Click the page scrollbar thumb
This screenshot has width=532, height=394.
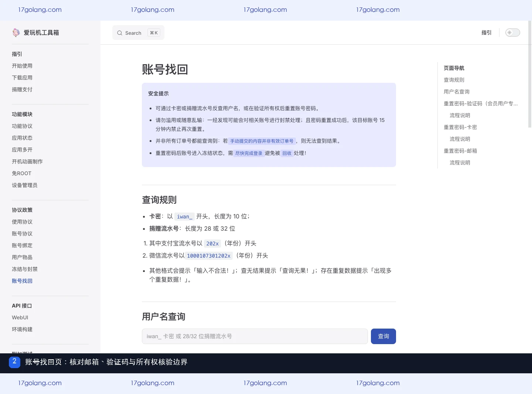click(x=530, y=74)
